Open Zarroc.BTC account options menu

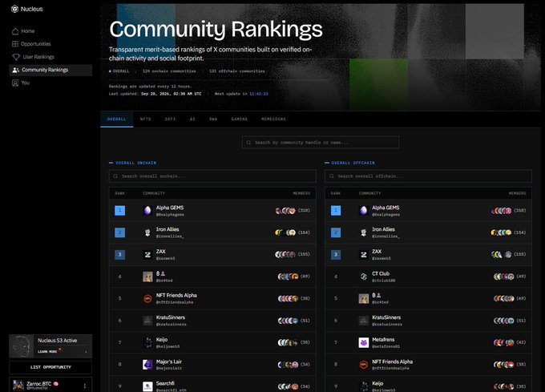pos(85,386)
